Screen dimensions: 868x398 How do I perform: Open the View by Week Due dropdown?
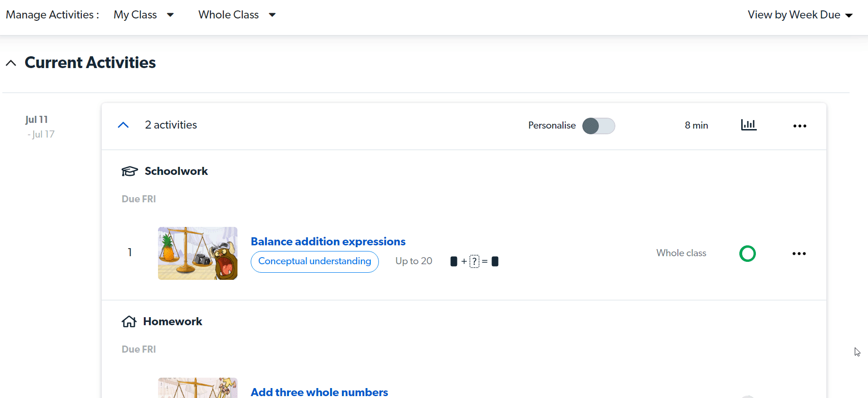[x=800, y=15]
